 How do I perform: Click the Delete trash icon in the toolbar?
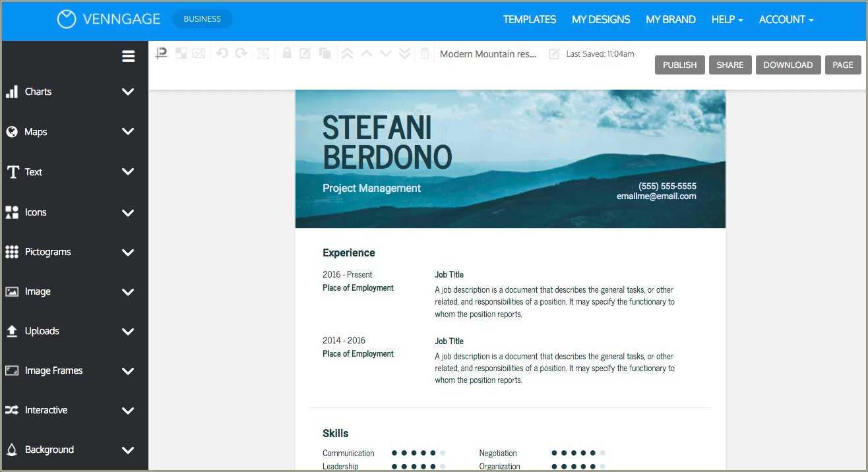pyautogui.click(x=424, y=53)
